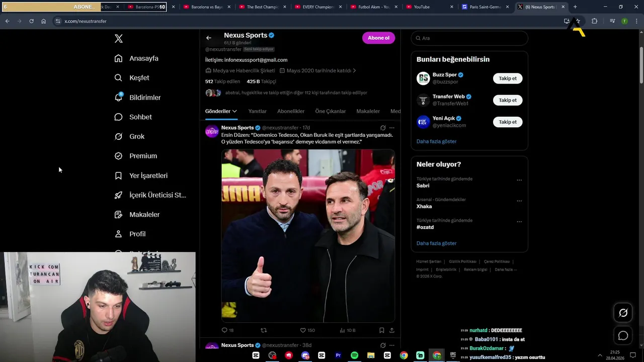644x362 pixels.
Task: Open the 512 Takip edilen list
Action: [x=223, y=81]
